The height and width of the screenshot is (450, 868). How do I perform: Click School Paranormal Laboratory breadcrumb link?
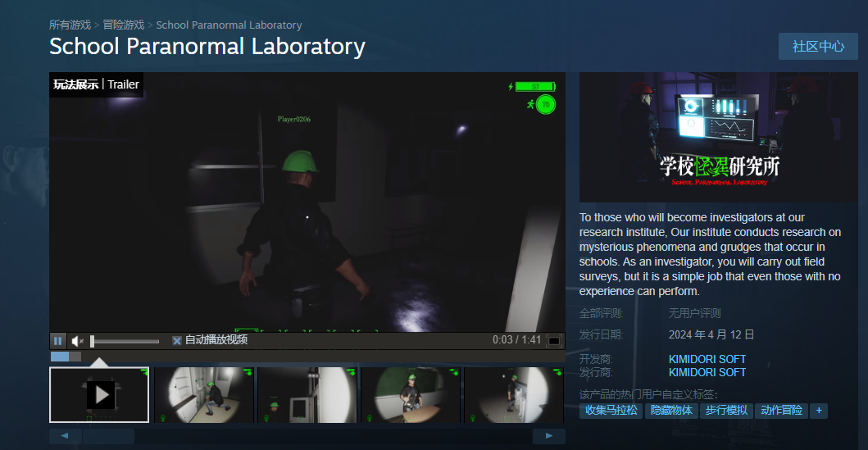tap(229, 25)
